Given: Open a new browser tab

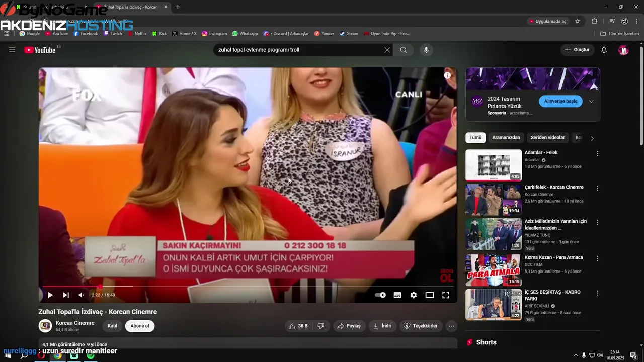Looking at the screenshot, I should point(178,7).
